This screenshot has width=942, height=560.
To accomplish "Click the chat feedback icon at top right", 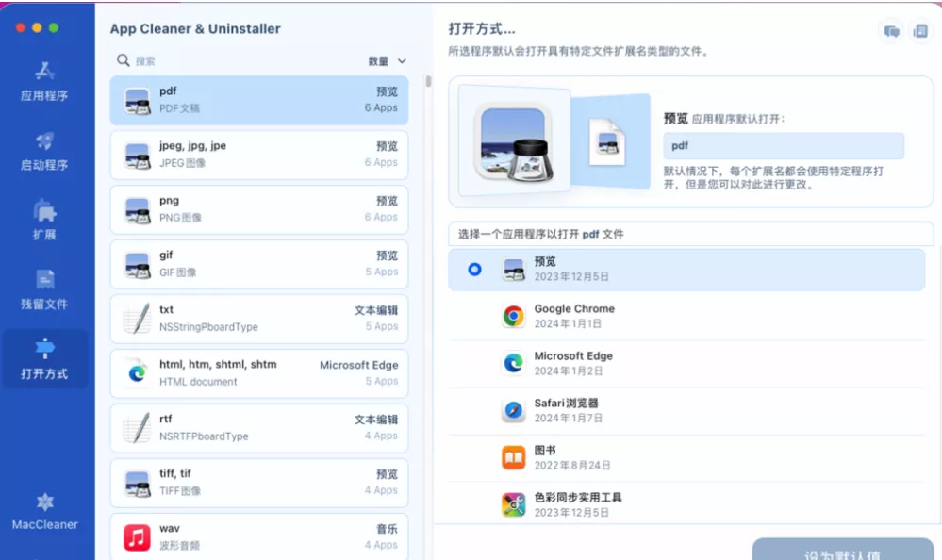I will (891, 31).
